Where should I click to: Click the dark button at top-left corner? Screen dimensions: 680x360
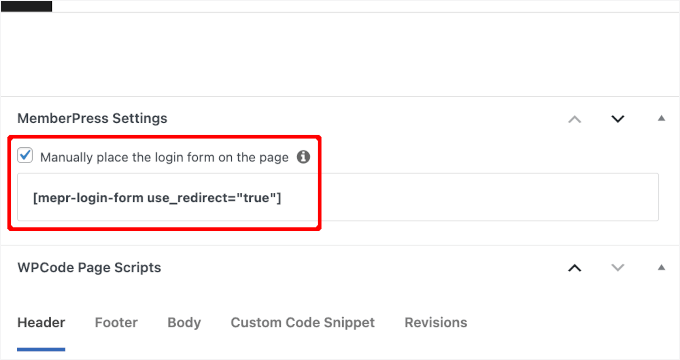[26, 6]
